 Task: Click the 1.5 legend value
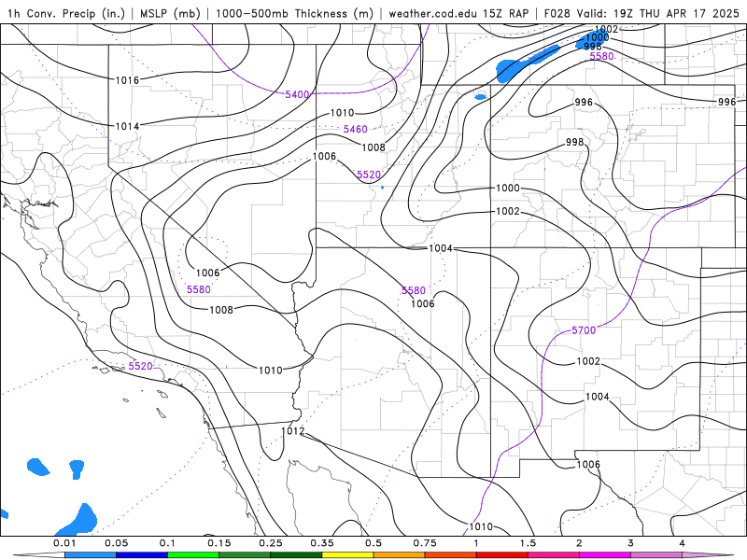click(528, 543)
